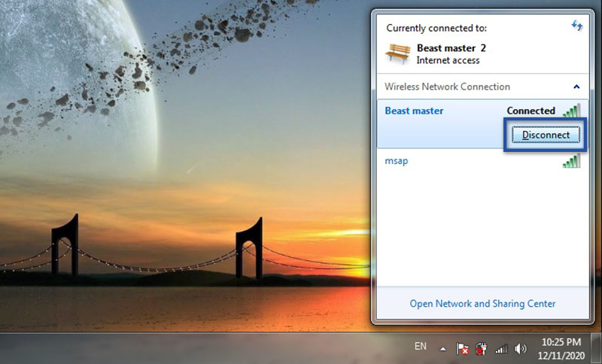602x364 pixels.
Task: Click the 'Internet access' status text
Action: click(448, 60)
